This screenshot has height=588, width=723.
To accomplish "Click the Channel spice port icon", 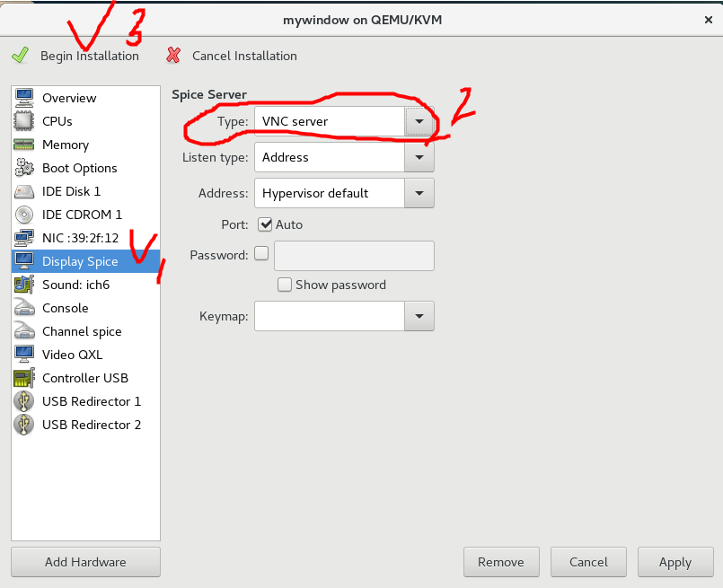I will tap(24, 331).
